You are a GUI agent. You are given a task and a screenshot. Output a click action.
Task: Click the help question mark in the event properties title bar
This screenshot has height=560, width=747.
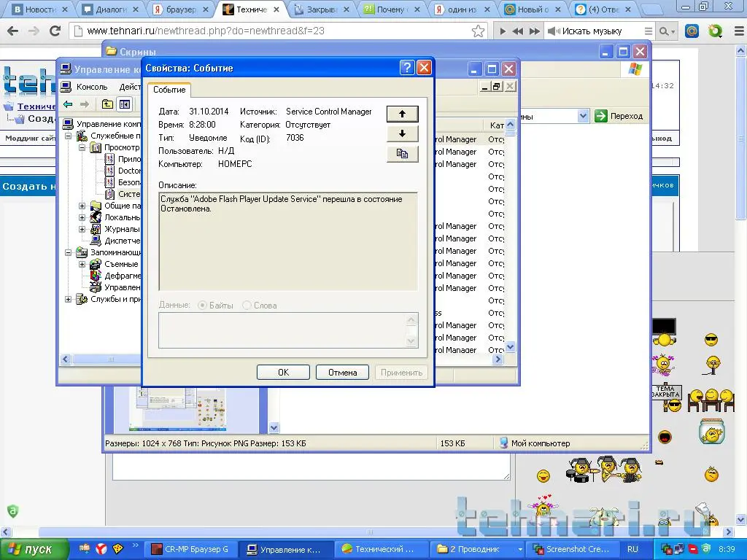(407, 68)
